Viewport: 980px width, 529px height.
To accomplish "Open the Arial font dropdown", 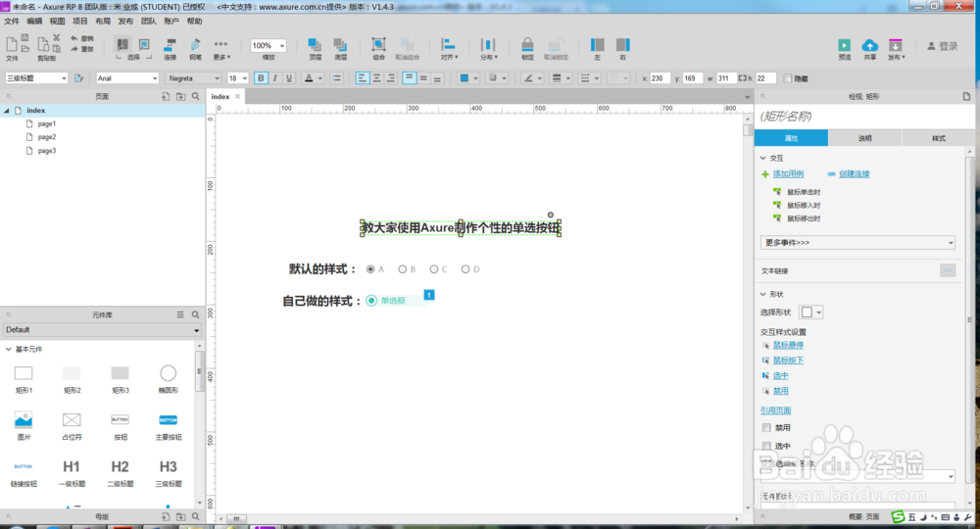I will [x=127, y=78].
